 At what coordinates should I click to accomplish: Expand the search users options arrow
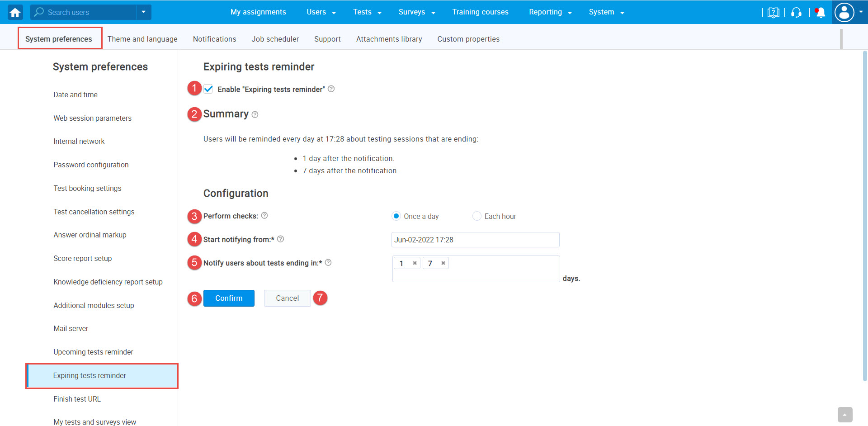pos(143,12)
